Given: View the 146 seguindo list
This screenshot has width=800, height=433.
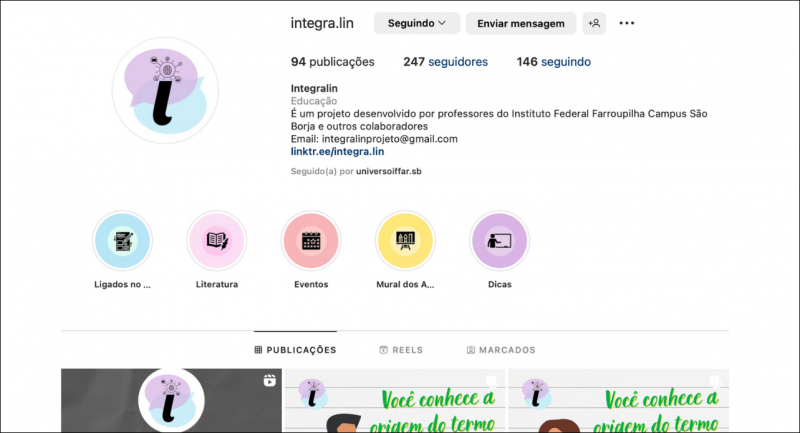Looking at the screenshot, I should 553,62.
